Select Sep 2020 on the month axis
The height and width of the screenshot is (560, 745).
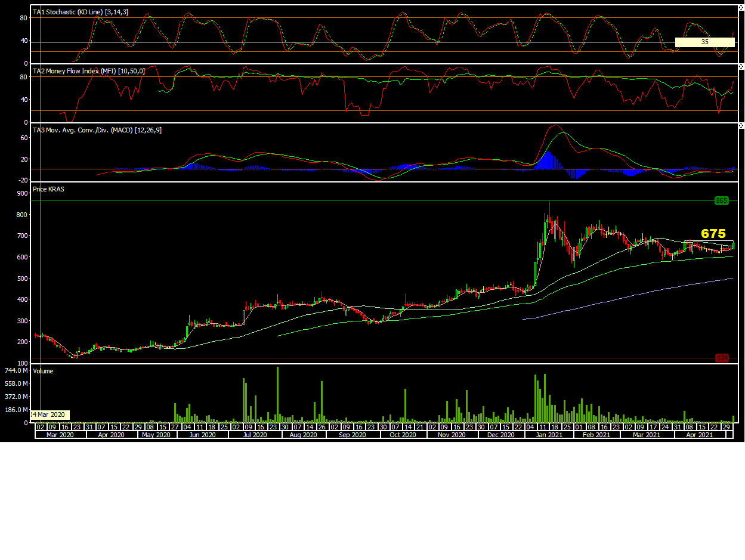coord(353,435)
